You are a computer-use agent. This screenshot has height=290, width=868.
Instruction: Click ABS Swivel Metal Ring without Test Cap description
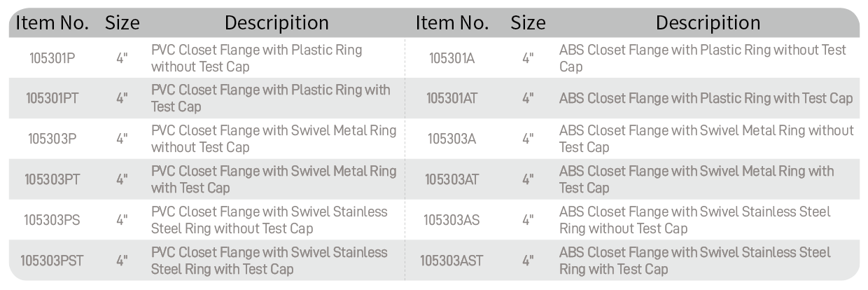point(706,139)
